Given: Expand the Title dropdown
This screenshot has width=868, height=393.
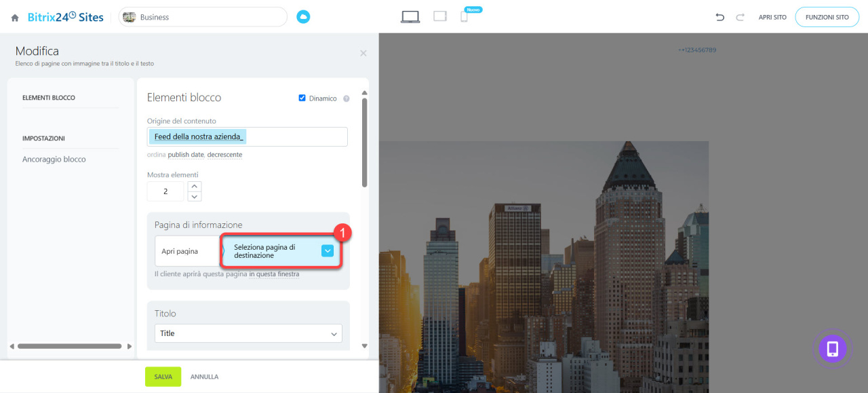Looking at the screenshot, I should (x=248, y=333).
